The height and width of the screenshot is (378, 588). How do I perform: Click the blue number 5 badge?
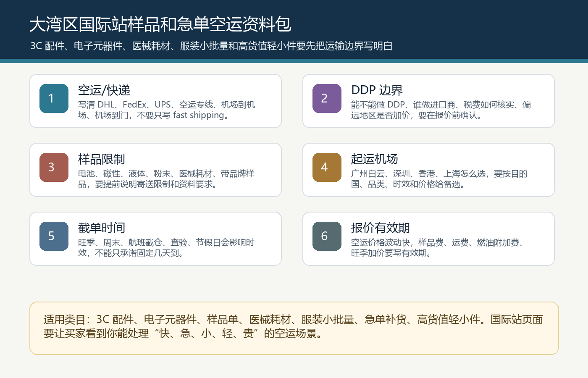pos(54,236)
